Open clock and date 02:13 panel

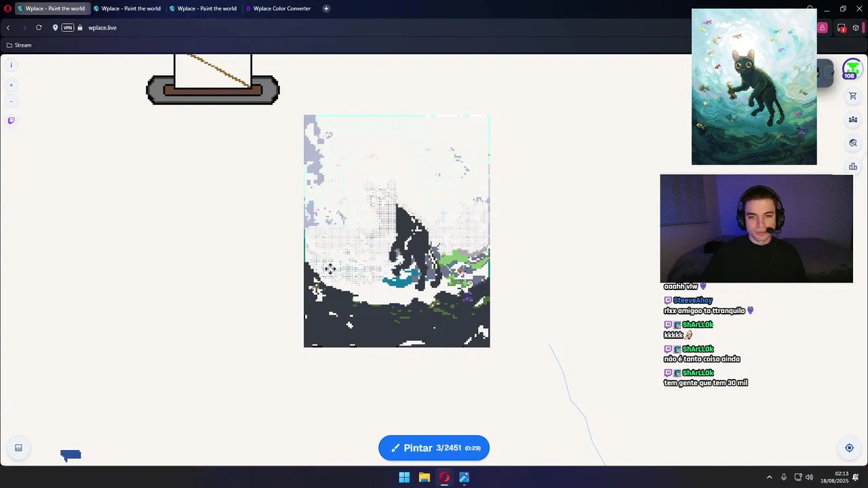coord(835,477)
